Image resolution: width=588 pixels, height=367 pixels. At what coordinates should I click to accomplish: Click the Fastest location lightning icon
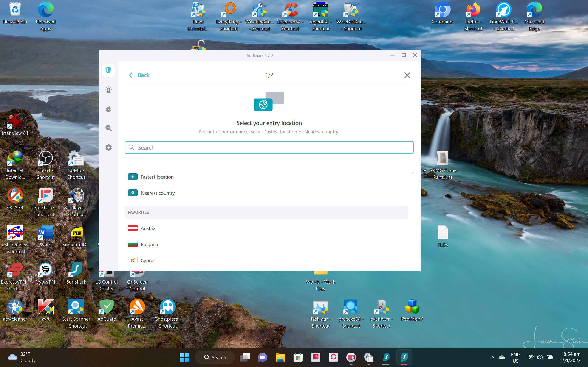(133, 177)
